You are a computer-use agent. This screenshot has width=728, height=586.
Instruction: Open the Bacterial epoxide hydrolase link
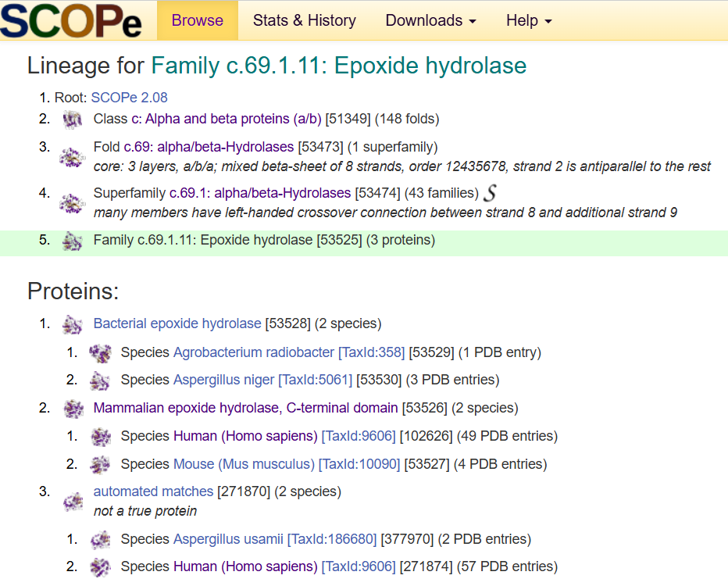coord(177,323)
